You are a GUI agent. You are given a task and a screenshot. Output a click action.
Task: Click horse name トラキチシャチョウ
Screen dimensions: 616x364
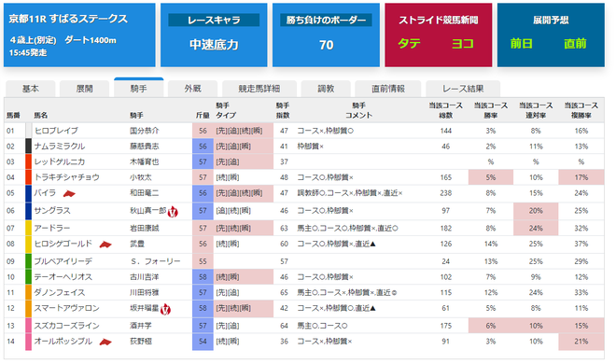click(66, 177)
